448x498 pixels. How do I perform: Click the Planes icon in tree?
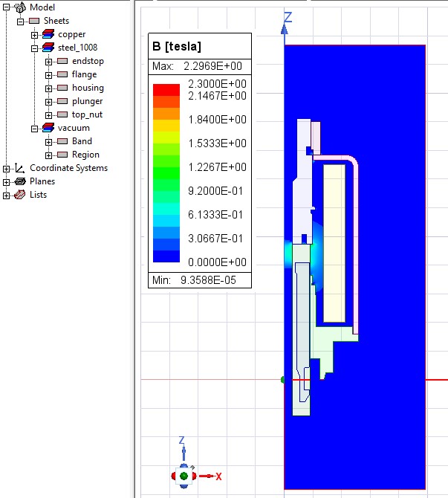point(20,181)
